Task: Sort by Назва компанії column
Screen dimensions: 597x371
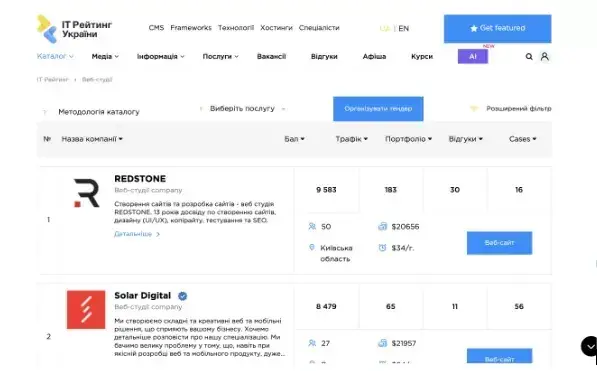Action: point(92,139)
